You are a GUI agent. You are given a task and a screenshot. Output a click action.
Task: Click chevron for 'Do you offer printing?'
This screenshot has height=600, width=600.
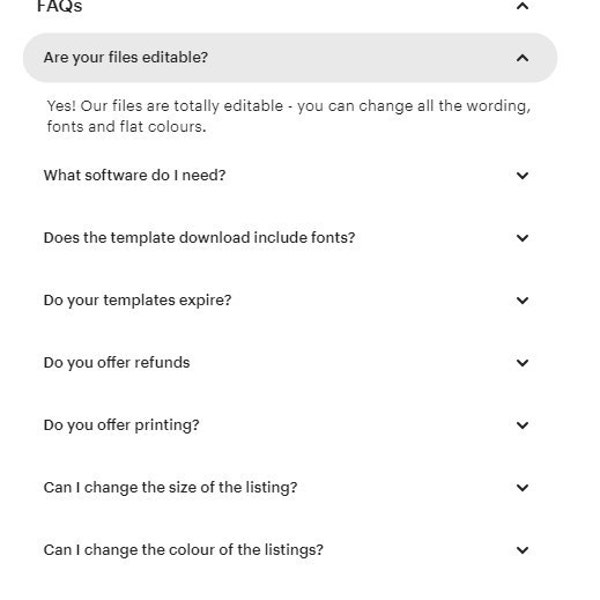point(522,425)
